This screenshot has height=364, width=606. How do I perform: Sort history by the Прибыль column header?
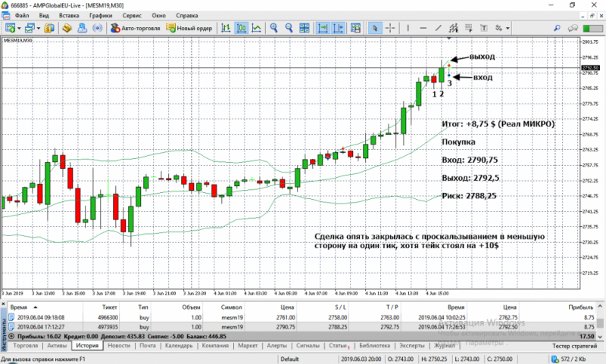click(x=581, y=307)
